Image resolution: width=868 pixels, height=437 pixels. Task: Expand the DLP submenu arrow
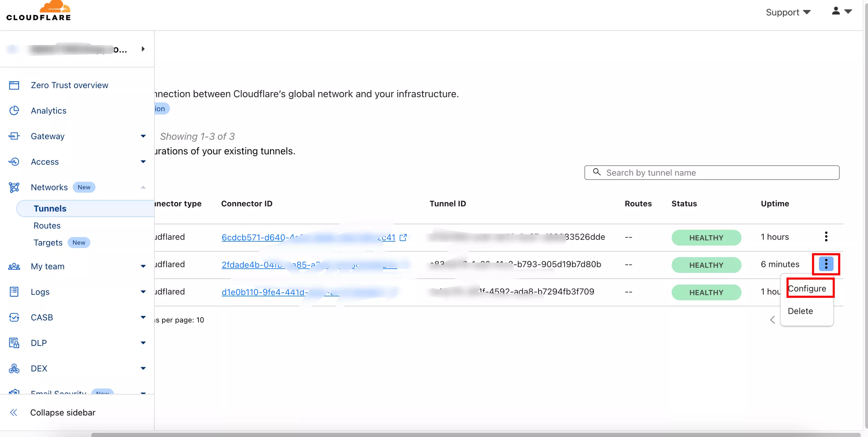143,343
